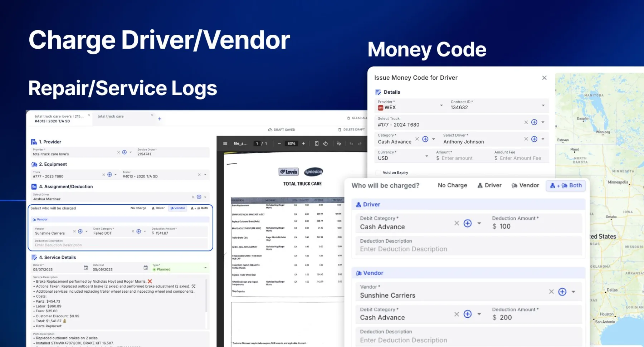
Task: Choose Vendor in 'Who will be charged?'
Action: [x=525, y=185]
